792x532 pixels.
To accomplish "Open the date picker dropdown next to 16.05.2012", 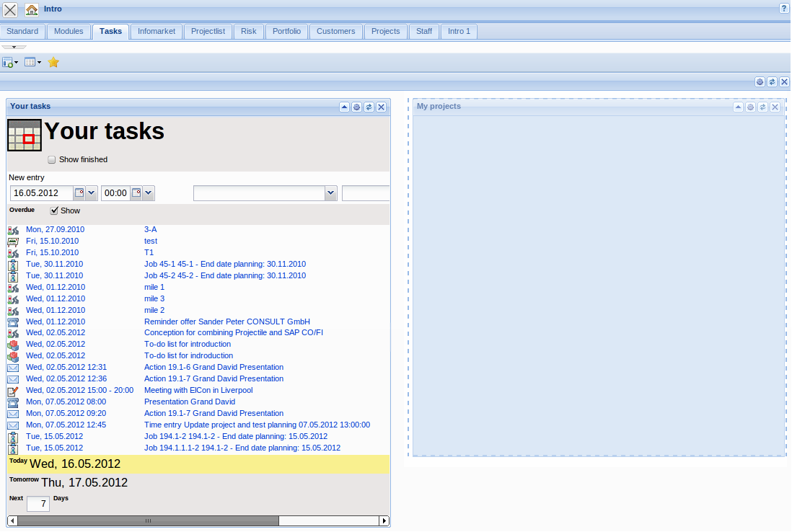I will pyautogui.click(x=92, y=192).
